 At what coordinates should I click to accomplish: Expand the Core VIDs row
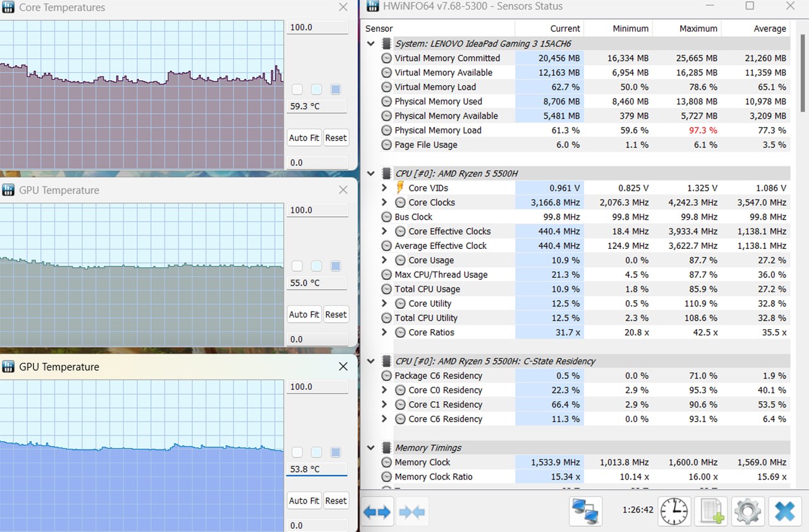384,188
